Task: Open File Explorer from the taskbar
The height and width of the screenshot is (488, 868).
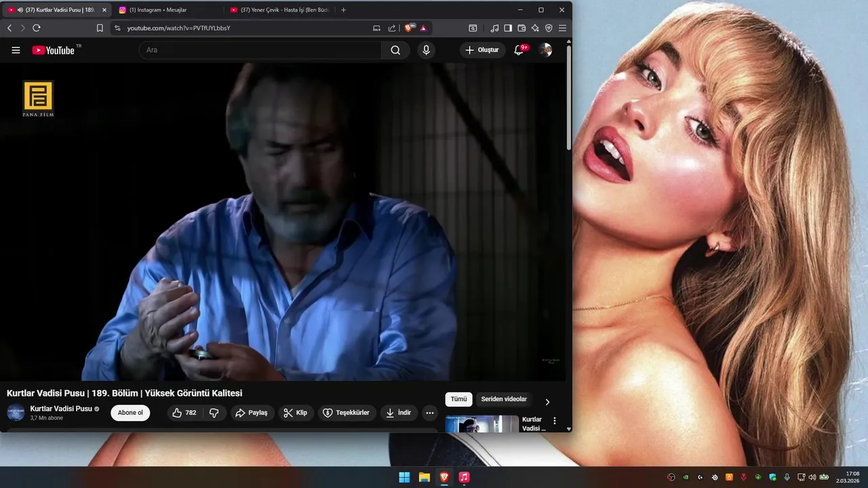Action: [x=424, y=477]
